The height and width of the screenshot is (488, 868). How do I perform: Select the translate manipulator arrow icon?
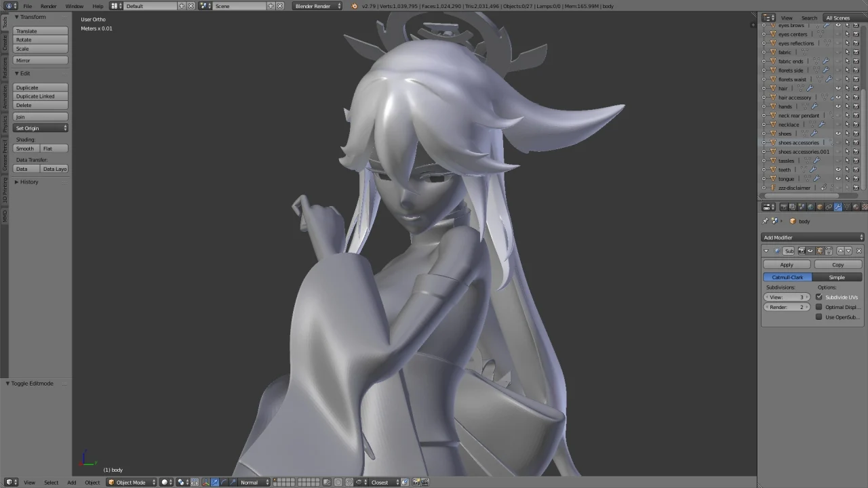[x=214, y=482]
